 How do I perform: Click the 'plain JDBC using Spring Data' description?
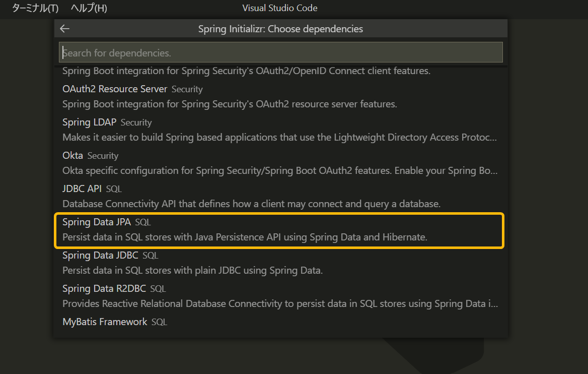[x=192, y=271]
